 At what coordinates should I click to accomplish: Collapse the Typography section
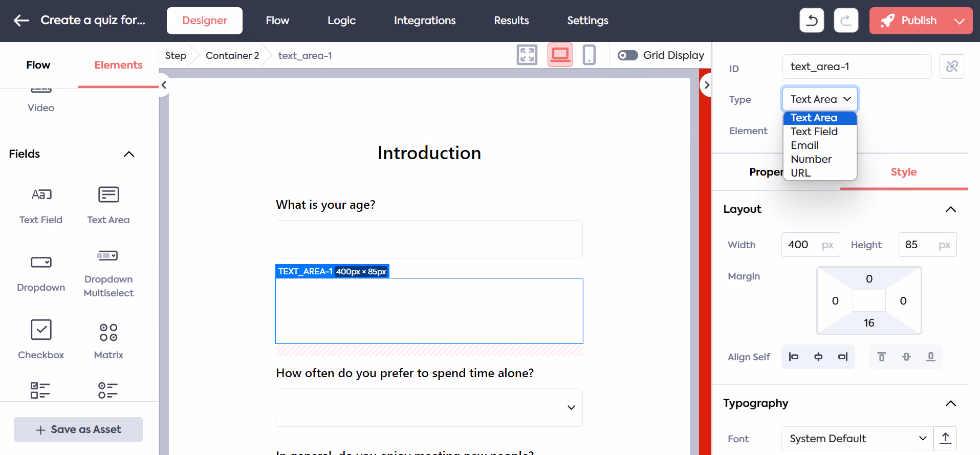(950, 403)
